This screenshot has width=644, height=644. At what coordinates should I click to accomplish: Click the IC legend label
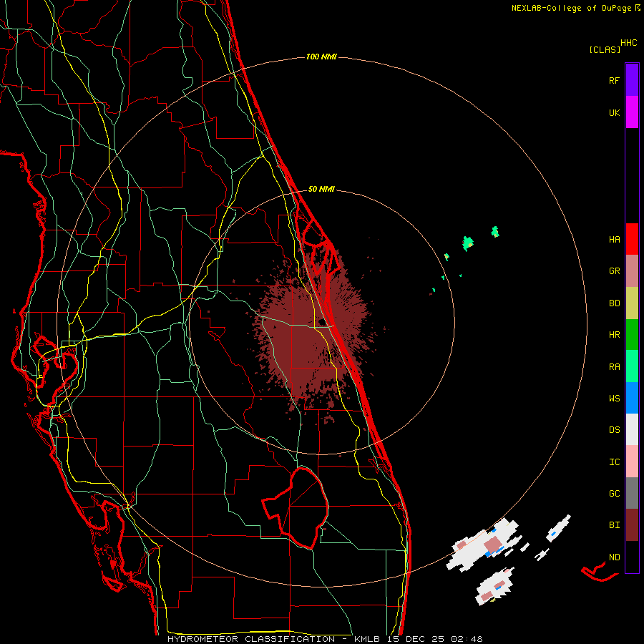[614, 462]
